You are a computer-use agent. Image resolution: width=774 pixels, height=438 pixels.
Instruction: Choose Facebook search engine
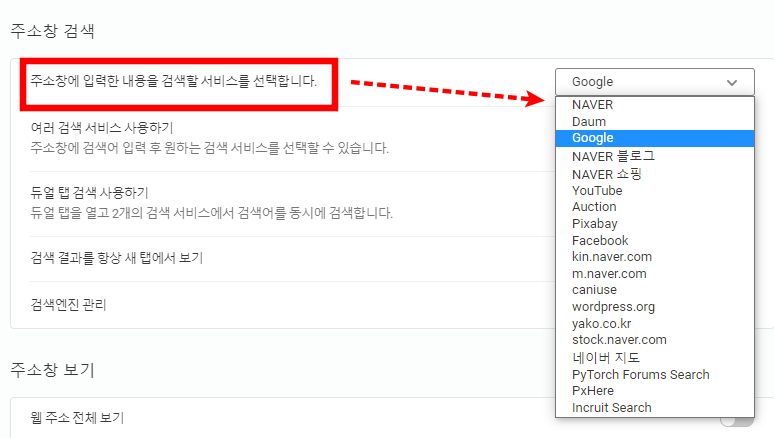tap(655, 240)
